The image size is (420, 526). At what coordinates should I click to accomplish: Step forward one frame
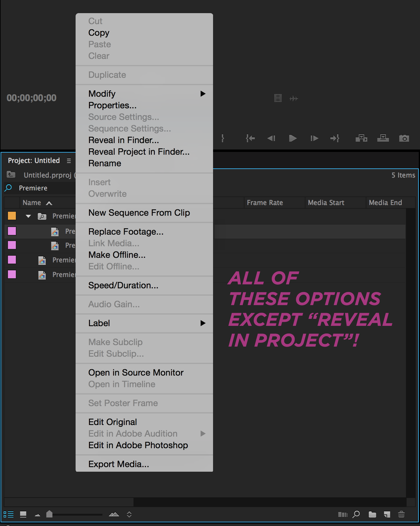(x=314, y=138)
